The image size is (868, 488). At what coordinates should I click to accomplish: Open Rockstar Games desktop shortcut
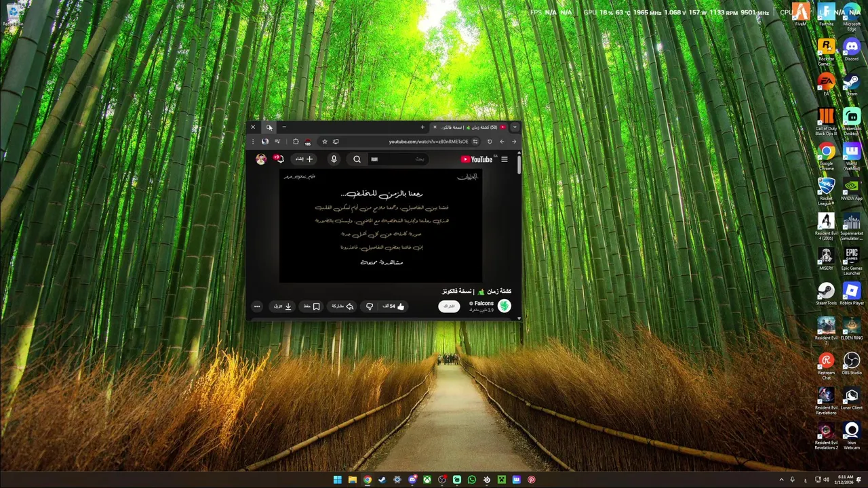(x=826, y=52)
